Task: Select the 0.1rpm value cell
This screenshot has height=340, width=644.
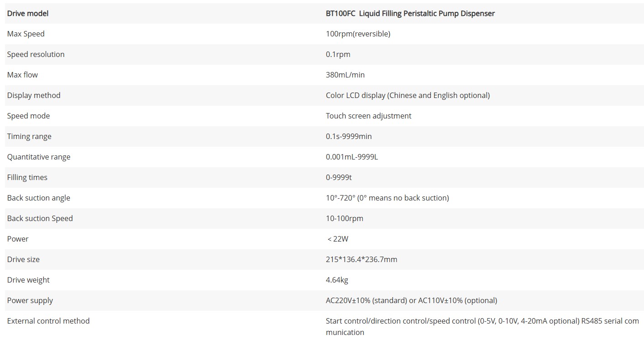Action: click(x=338, y=54)
